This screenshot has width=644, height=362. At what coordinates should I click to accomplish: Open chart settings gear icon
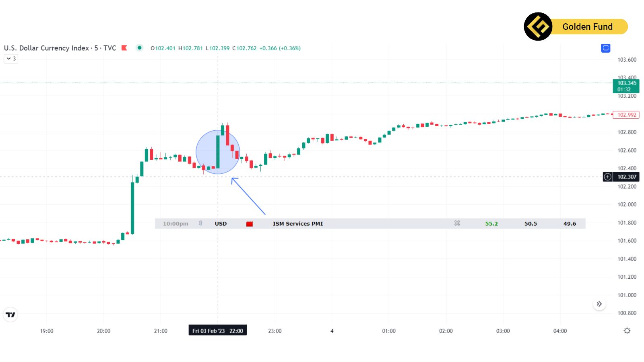point(627,331)
